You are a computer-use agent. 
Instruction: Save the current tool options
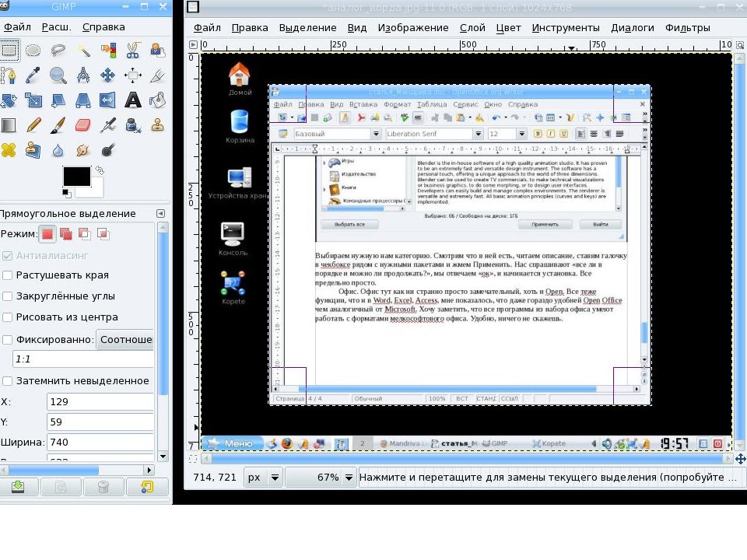(18, 487)
